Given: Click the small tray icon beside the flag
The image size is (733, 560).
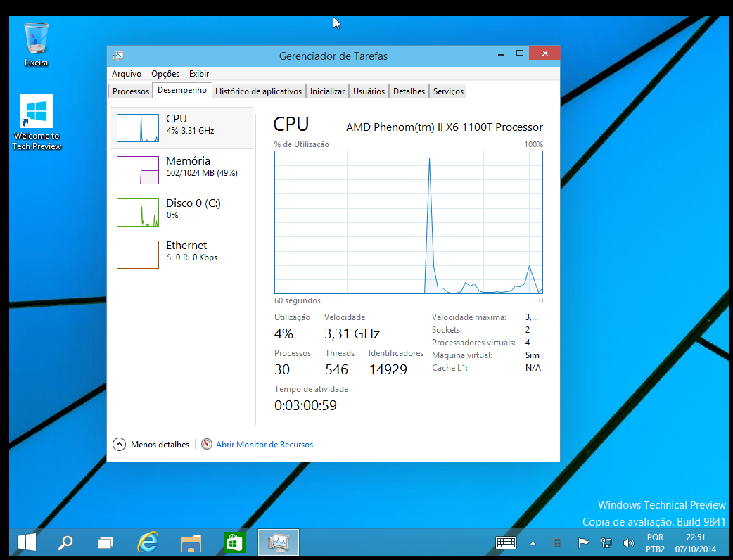Looking at the screenshot, I should click(556, 542).
